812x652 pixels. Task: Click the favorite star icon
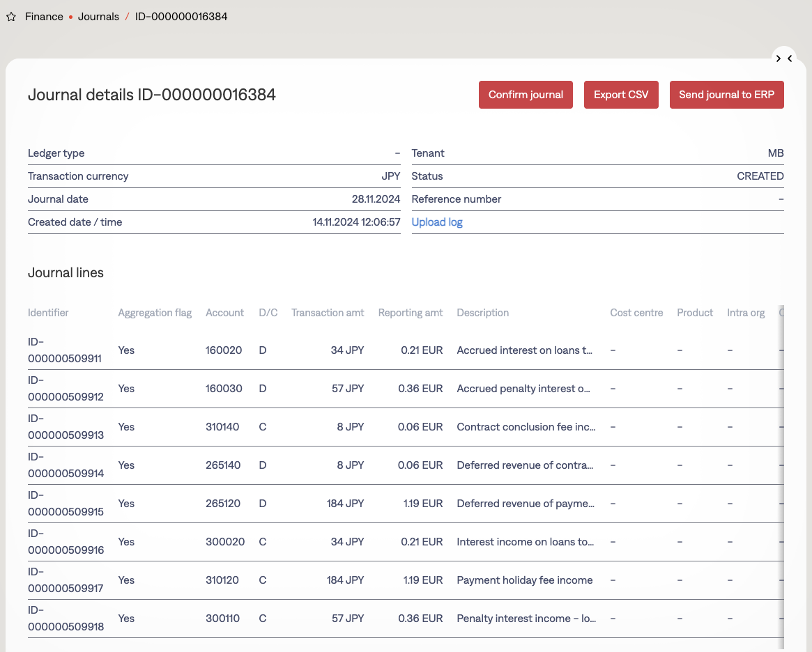(x=11, y=17)
